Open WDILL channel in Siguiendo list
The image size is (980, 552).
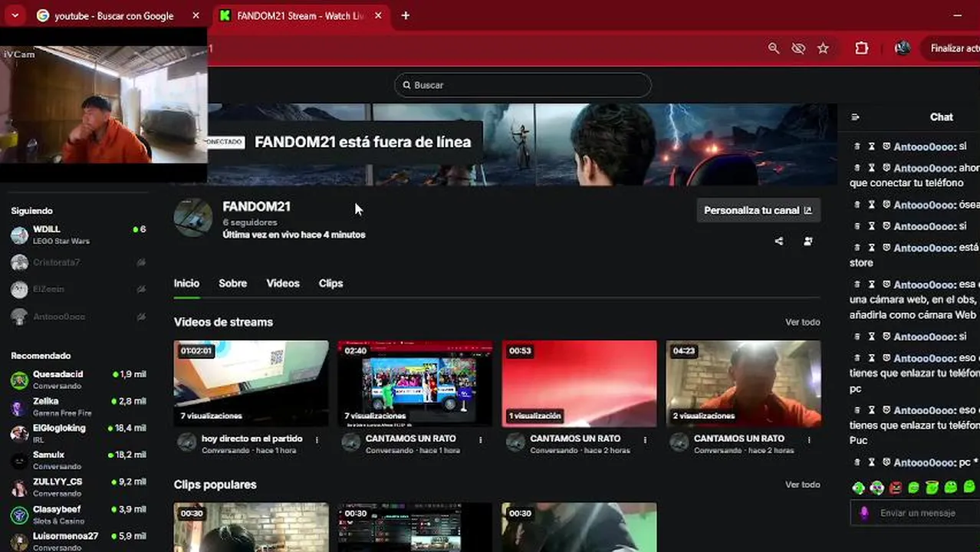[x=78, y=235]
